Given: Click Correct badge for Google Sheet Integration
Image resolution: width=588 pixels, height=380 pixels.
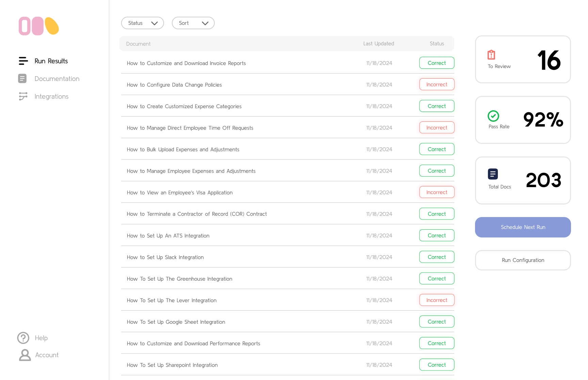Looking at the screenshot, I should click(x=437, y=321).
